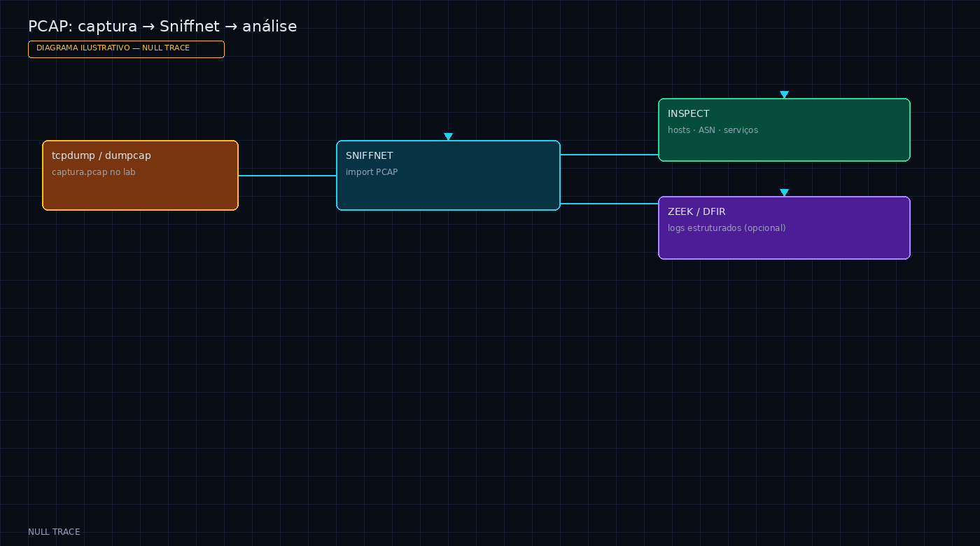Click the 'NULL TRACE' footer text
Screen dimensions: 980x546
click(x=54, y=532)
